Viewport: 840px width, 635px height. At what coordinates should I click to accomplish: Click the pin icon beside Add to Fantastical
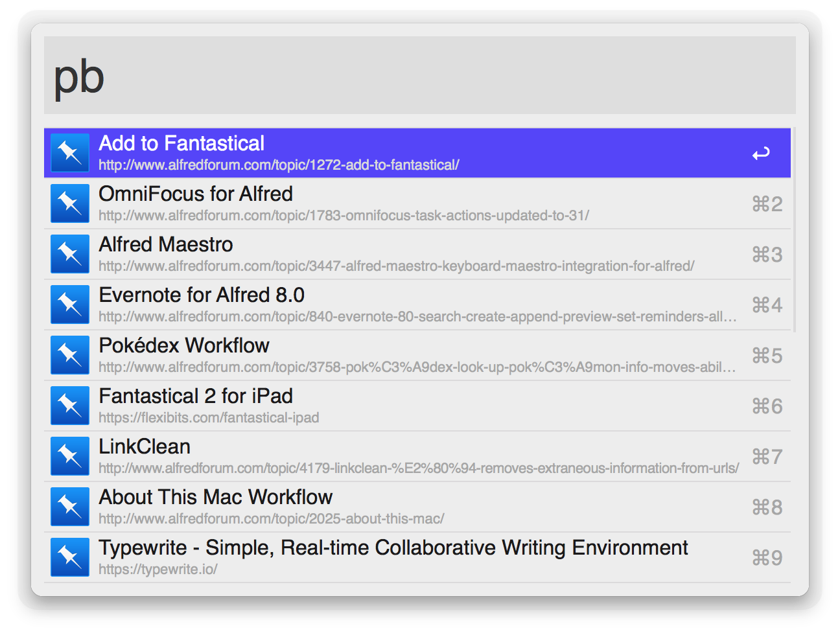coord(70,153)
